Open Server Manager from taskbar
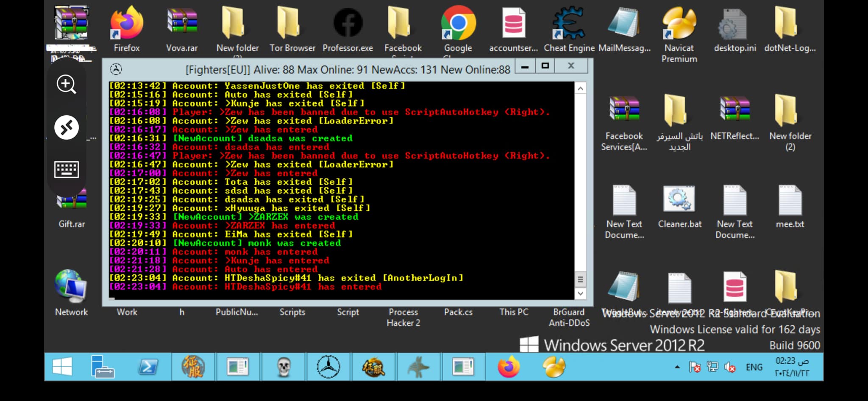The height and width of the screenshot is (401, 868). click(x=103, y=367)
